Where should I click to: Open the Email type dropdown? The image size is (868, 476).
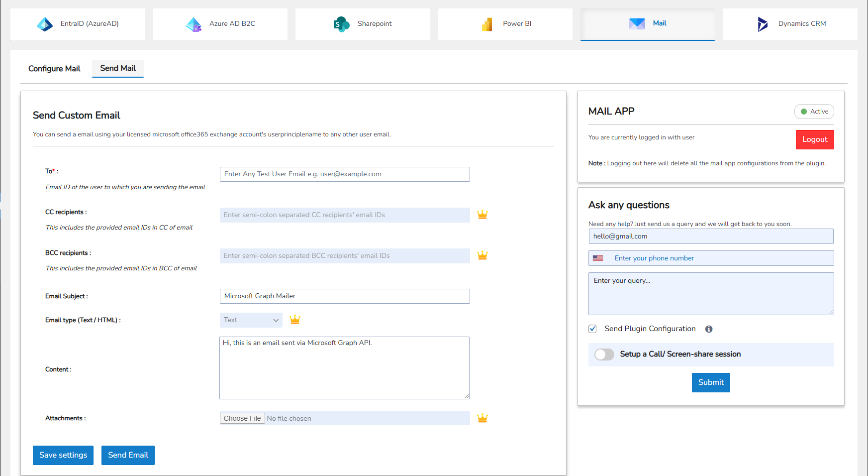[x=251, y=320]
